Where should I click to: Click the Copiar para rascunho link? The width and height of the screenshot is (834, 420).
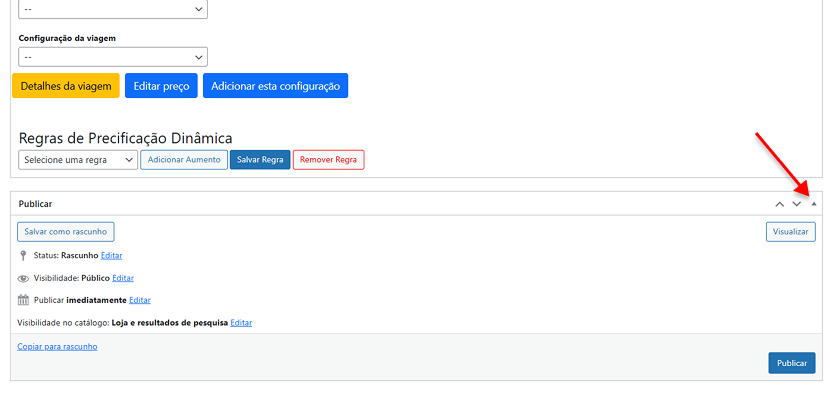[57, 346]
